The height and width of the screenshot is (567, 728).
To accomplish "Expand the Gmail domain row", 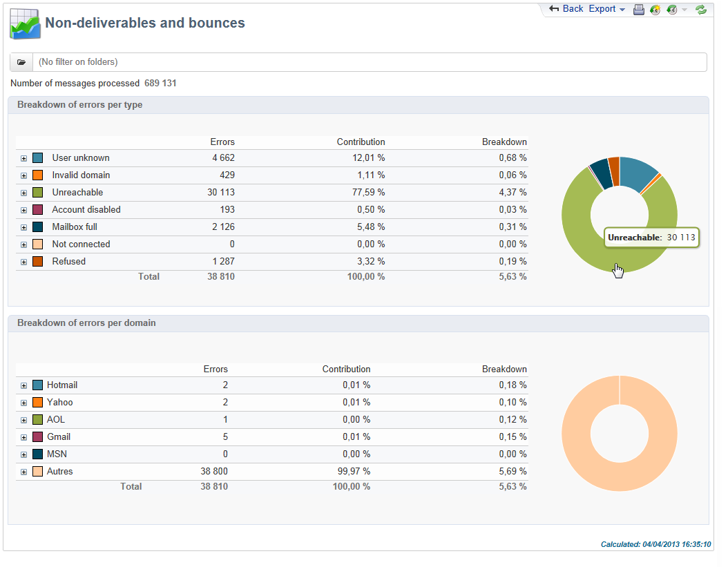I will pyautogui.click(x=24, y=437).
